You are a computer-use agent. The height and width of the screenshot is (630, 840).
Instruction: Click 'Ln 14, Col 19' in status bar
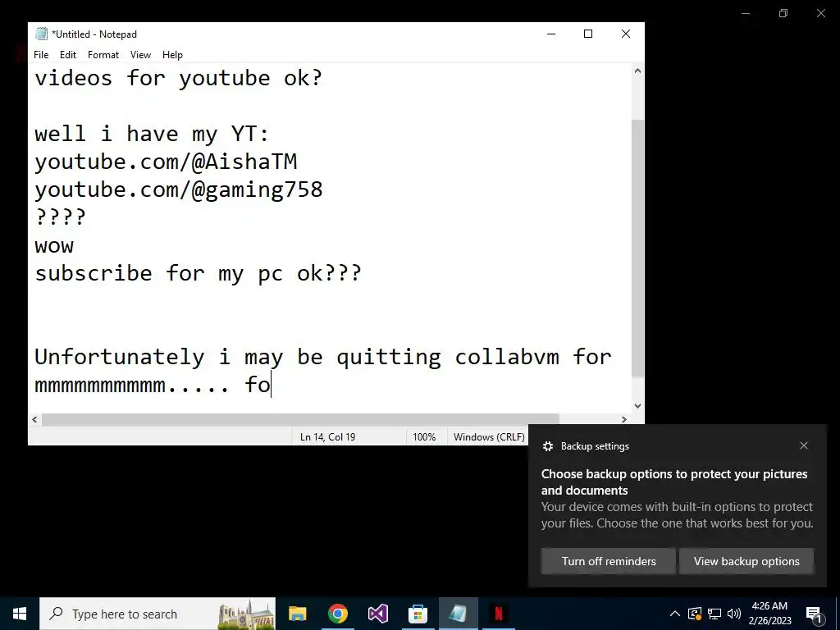[327, 437]
